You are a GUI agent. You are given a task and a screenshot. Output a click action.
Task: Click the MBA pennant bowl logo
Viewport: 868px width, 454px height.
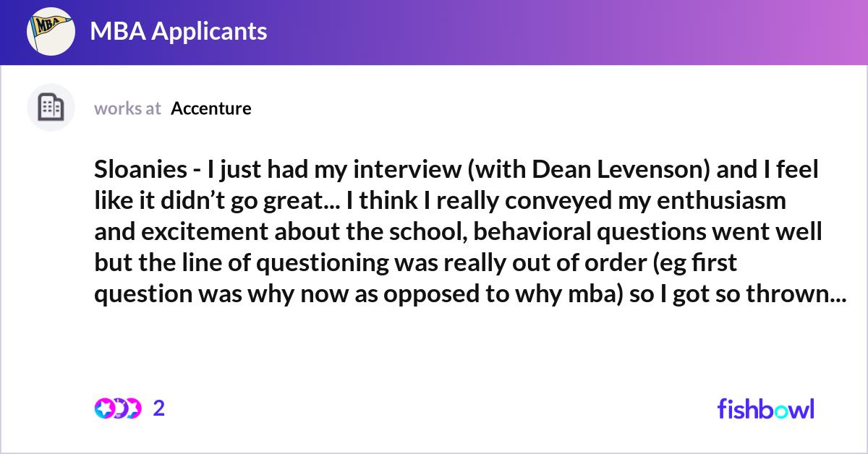click(51, 32)
